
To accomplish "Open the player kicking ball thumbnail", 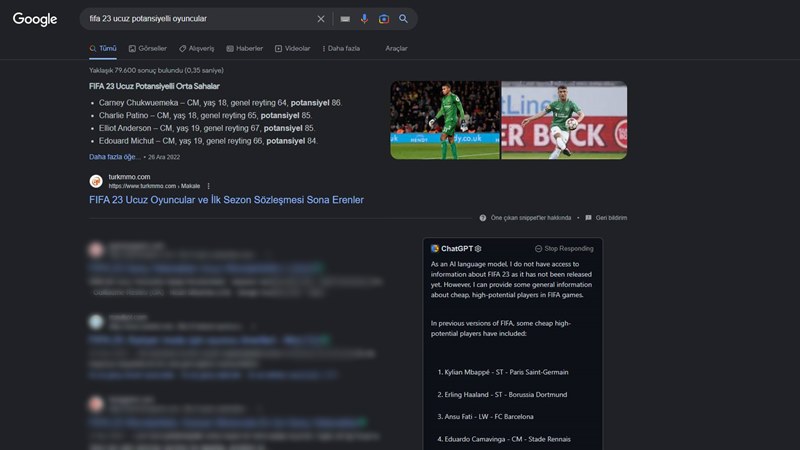I will pos(564,120).
